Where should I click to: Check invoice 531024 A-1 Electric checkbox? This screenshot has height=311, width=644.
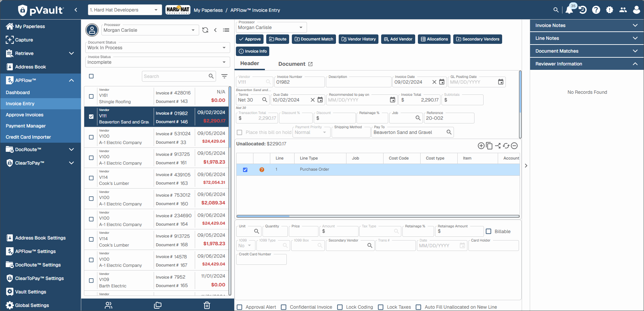91,137
